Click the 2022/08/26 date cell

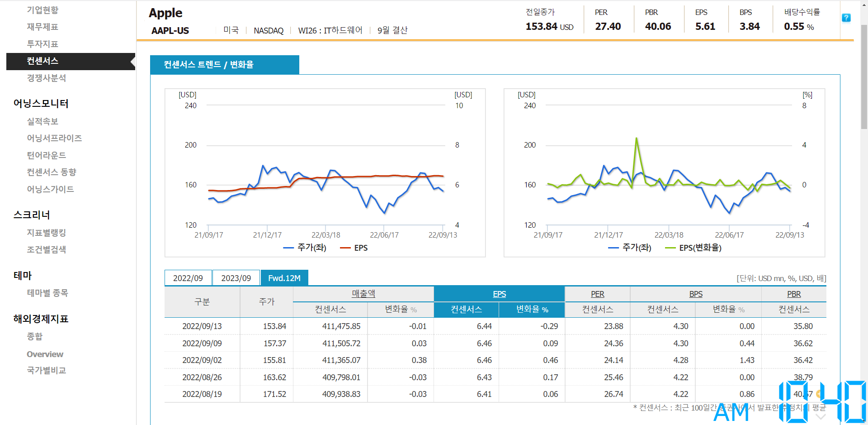202,377
